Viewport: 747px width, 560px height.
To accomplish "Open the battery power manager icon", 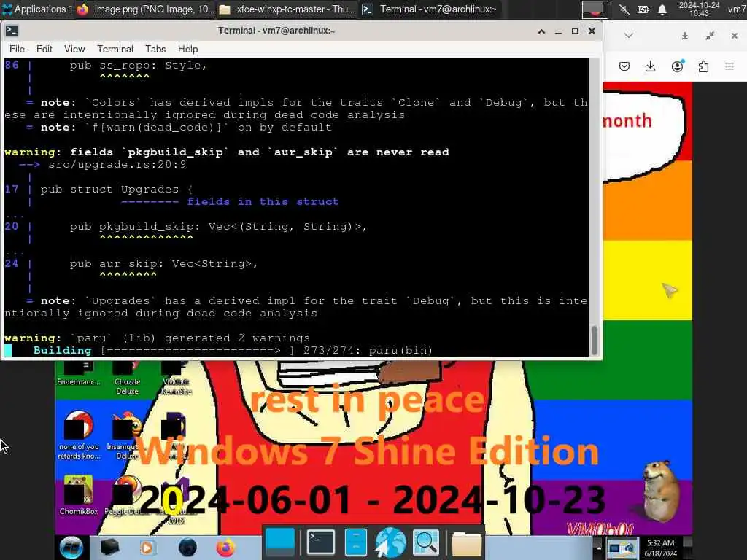I will click(643, 9).
